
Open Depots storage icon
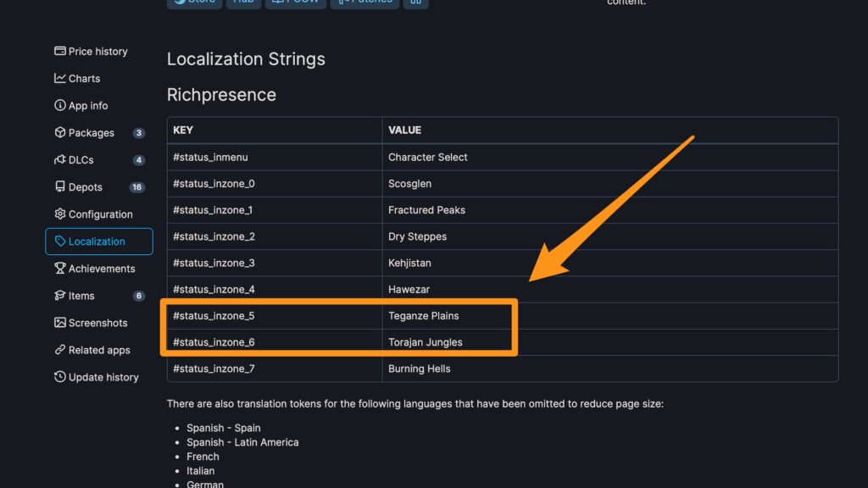[x=60, y=186]
